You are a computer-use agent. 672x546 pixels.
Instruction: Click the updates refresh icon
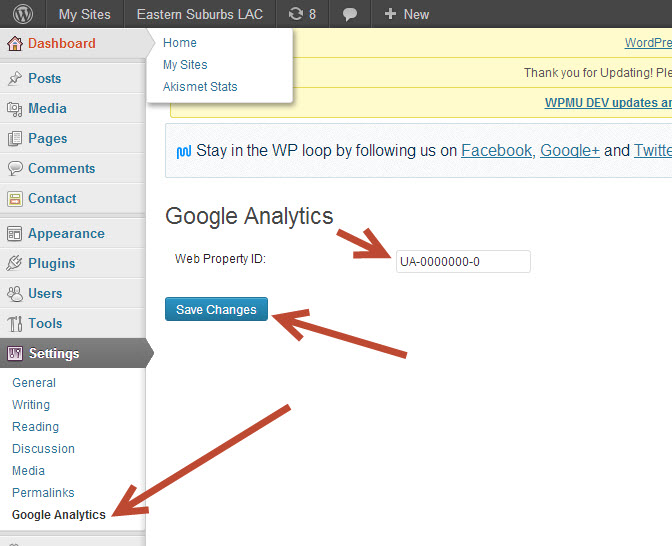(x=296, y=14)
